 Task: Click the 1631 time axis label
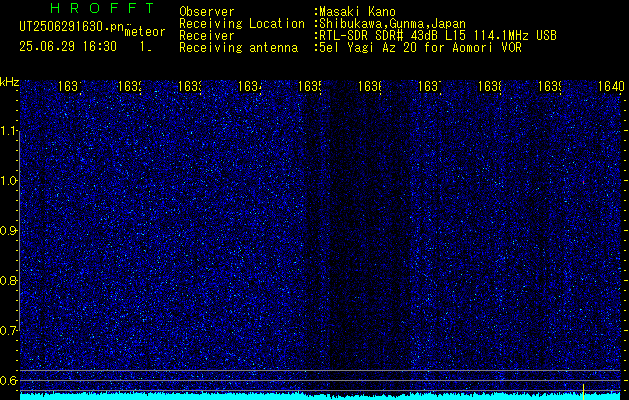(70, 86)
